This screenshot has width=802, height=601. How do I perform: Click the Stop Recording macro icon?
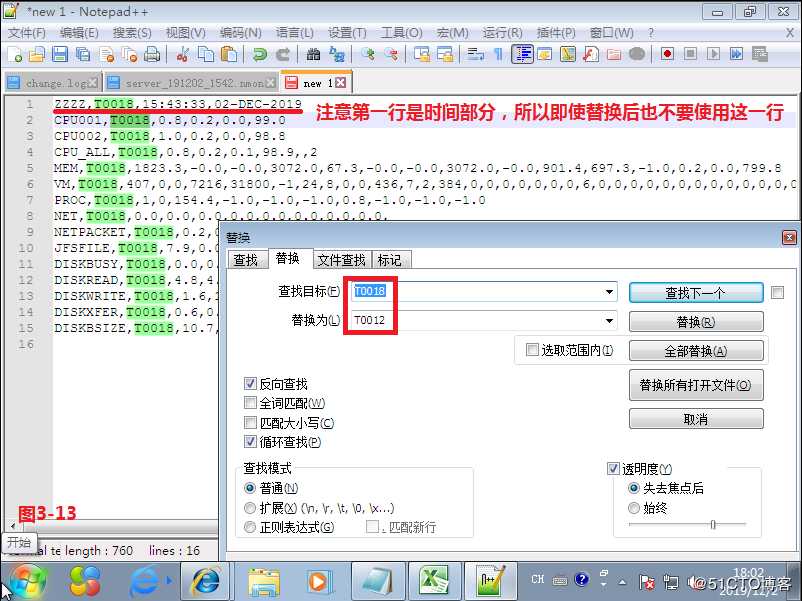pyautogui.click(x=690, y=54)
